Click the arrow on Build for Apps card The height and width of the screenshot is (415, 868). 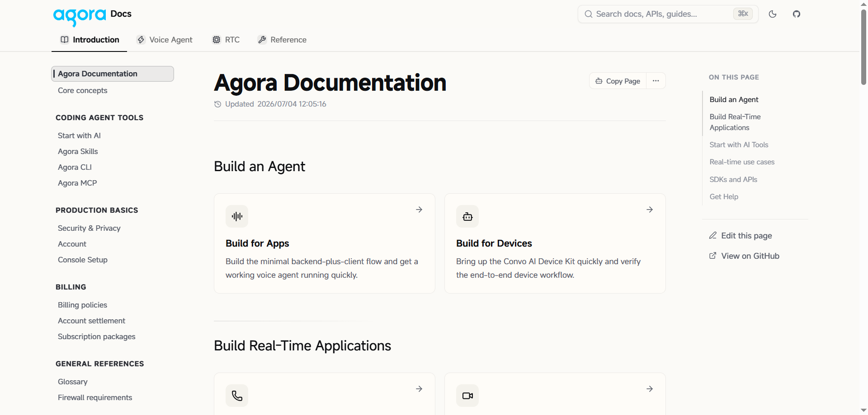[x=419, y=210]
